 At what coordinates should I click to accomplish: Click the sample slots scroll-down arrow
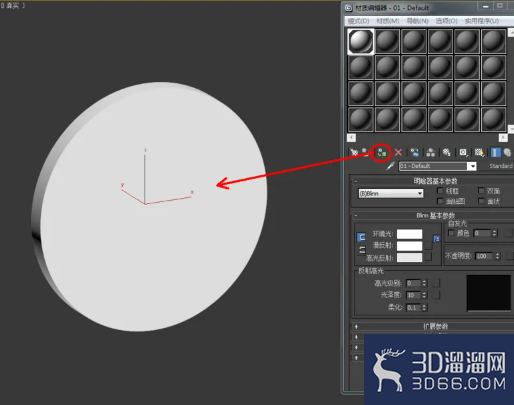click(511, 129)
